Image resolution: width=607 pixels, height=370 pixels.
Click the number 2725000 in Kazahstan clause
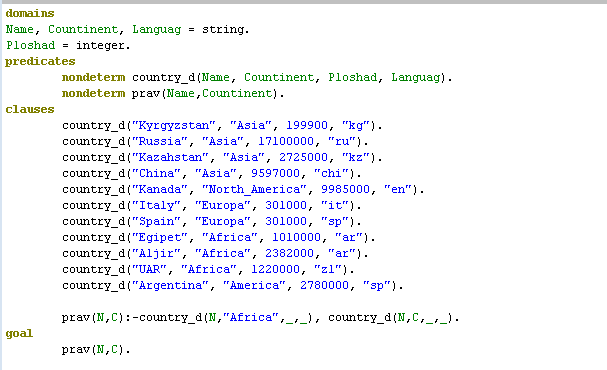coord(304,158)
